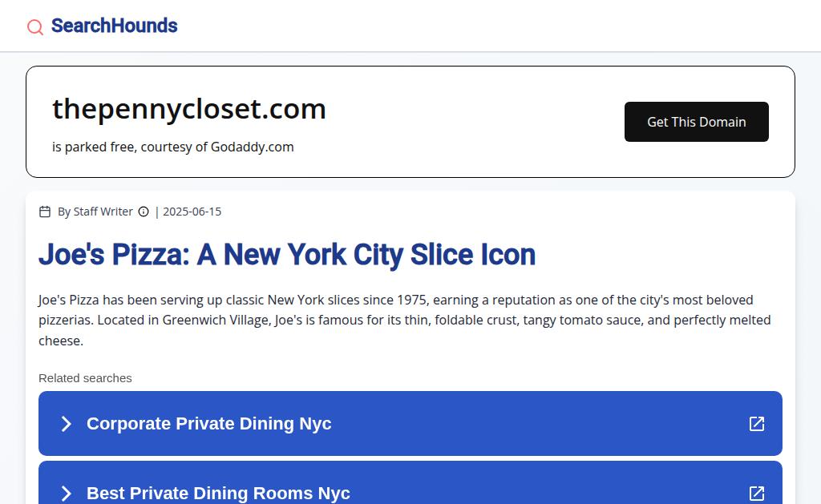The width and height of the screenshot is (821, 504).
Task: Open the Corporate Private Dining Nyc search
Action: 208,424
